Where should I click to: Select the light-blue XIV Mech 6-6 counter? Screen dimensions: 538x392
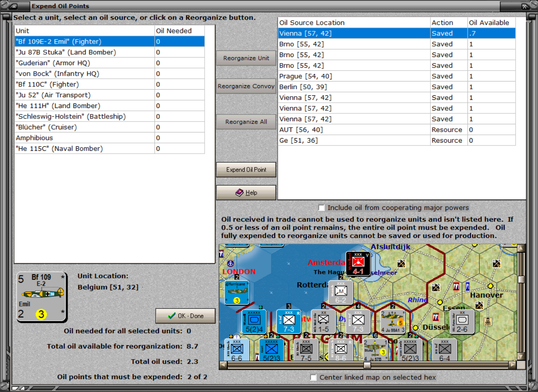[x=237, y=350]
